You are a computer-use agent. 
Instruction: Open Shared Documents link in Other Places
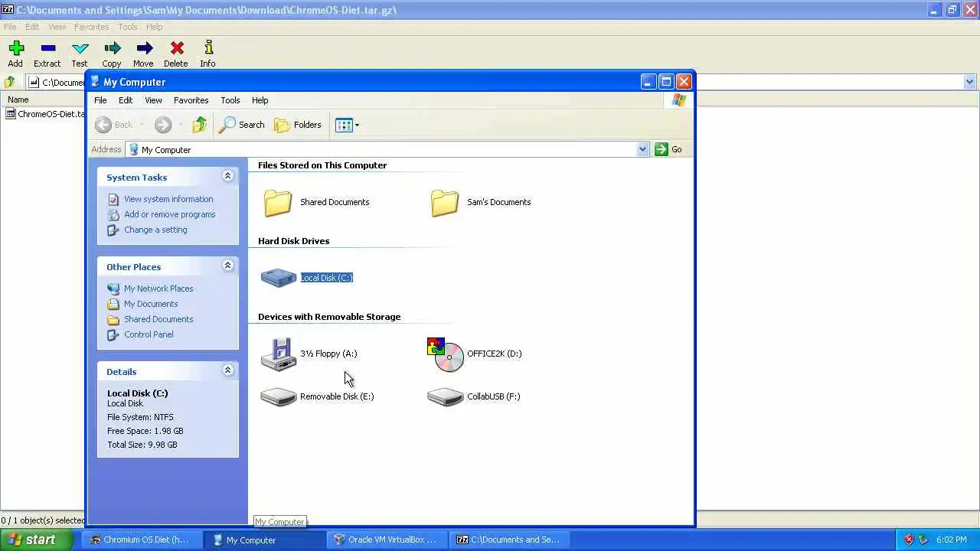pos(158,319)
